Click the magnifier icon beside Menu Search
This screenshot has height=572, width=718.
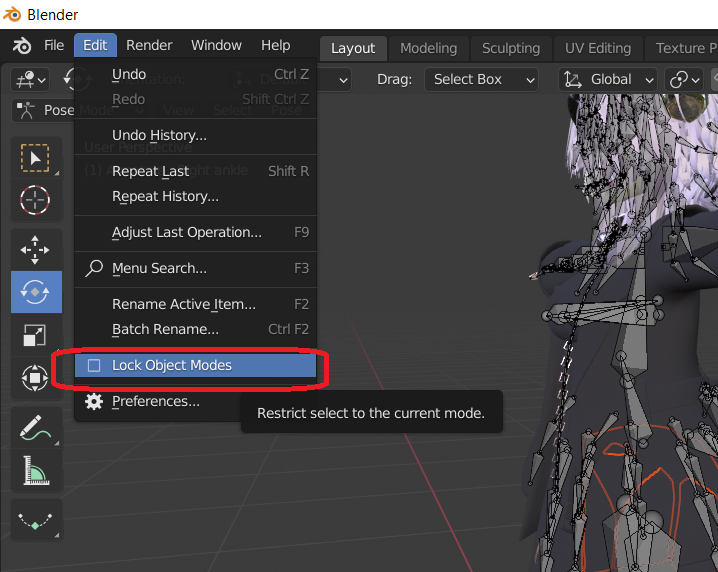(94, 268)
